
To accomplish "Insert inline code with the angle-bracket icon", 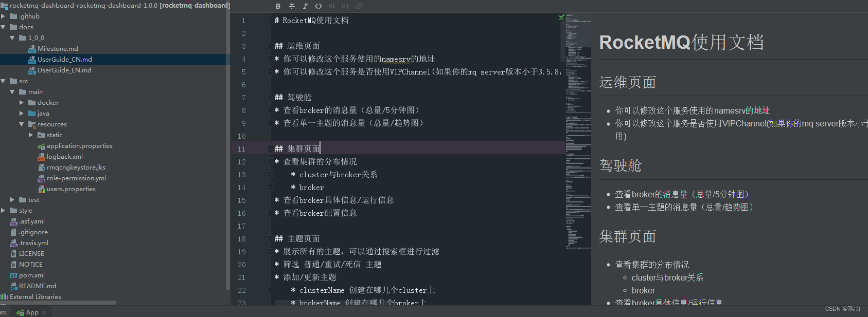I will 318,6.
